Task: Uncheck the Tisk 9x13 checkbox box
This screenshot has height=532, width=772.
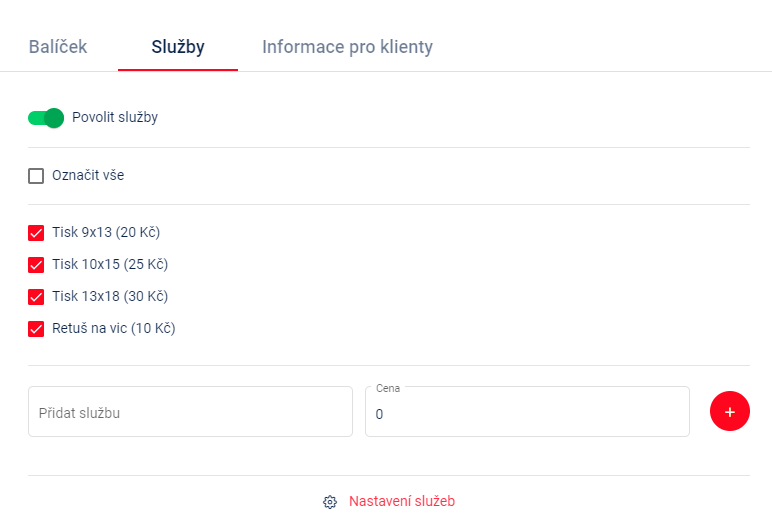Action: (x=36, y=233)
